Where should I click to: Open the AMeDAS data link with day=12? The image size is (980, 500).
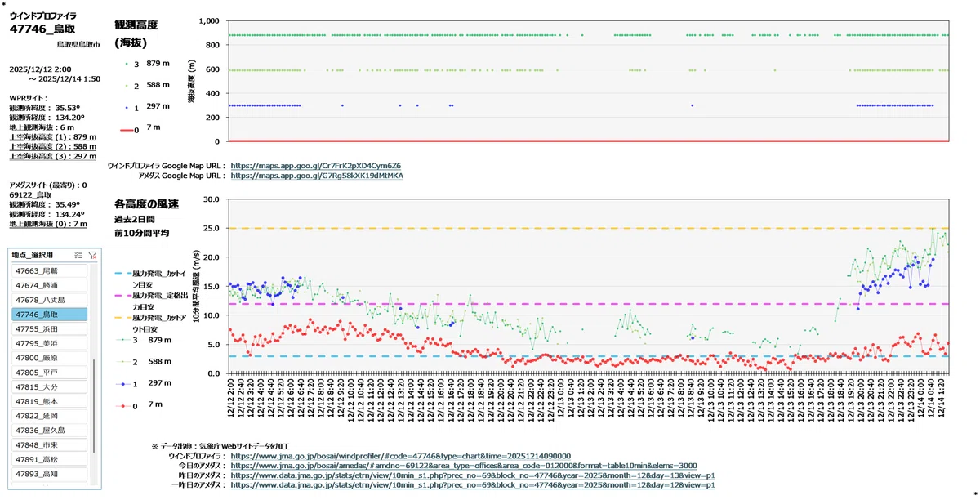(473, 485)
